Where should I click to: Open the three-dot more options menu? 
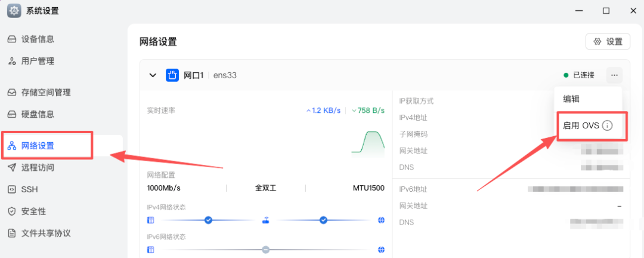point(614,75)
